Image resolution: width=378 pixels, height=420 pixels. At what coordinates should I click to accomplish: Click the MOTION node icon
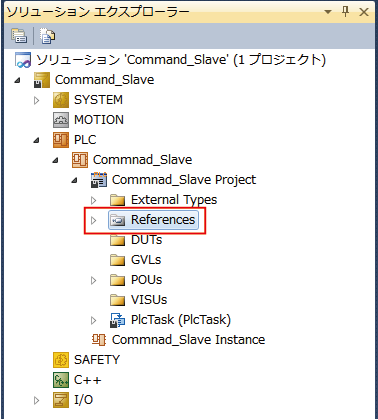61,120
